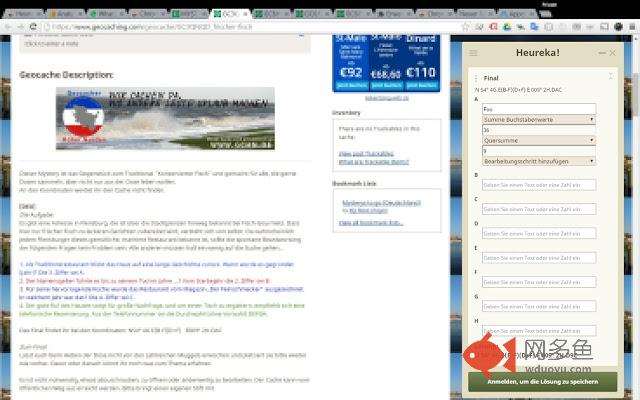Click the Inventory section heading
Screen dimensions: 640x400
pos(346,112)
